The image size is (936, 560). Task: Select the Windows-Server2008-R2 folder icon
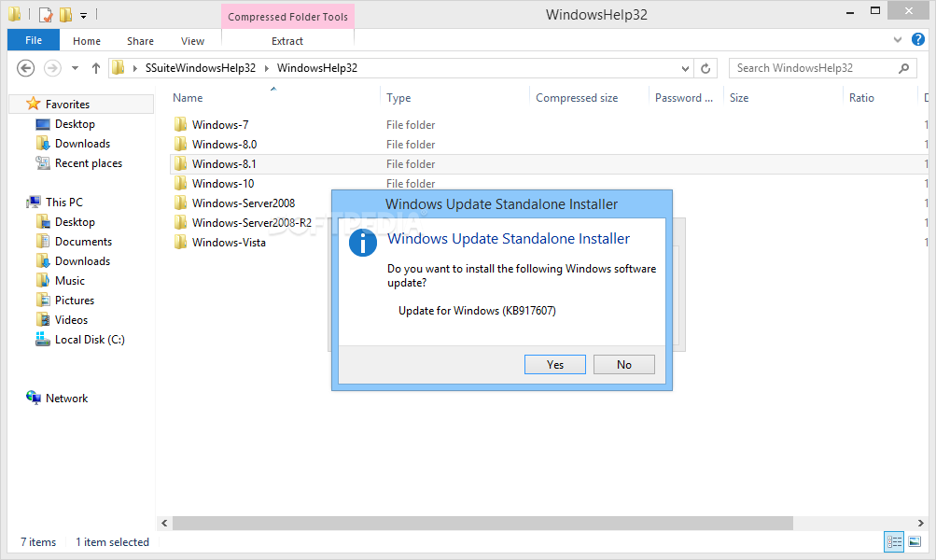(180, 223)
